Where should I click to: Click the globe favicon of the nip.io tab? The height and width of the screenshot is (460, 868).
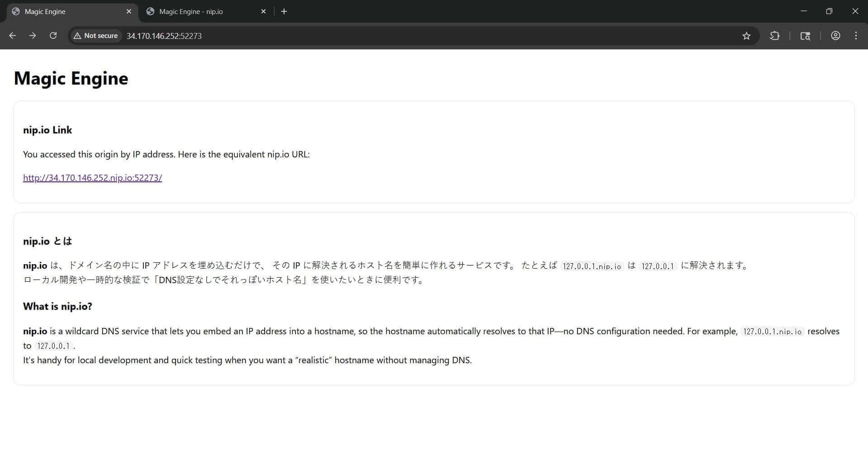[151, 11]
